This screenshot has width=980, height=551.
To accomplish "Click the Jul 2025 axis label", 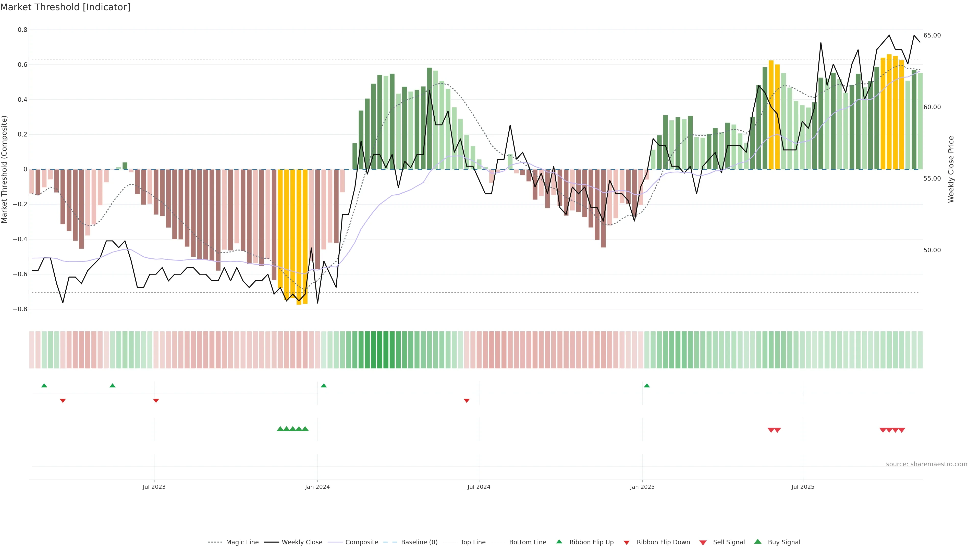I will point(803,487).
